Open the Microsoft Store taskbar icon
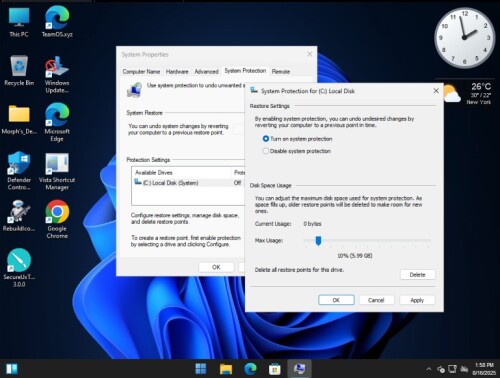This screenshot has height=378, width=500. (275, 369)
